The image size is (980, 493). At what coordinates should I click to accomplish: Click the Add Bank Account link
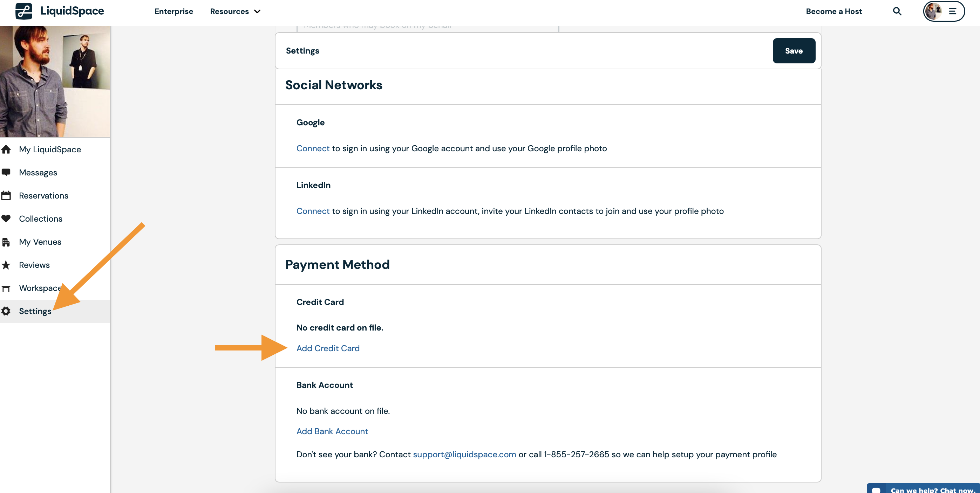point(332,431)
